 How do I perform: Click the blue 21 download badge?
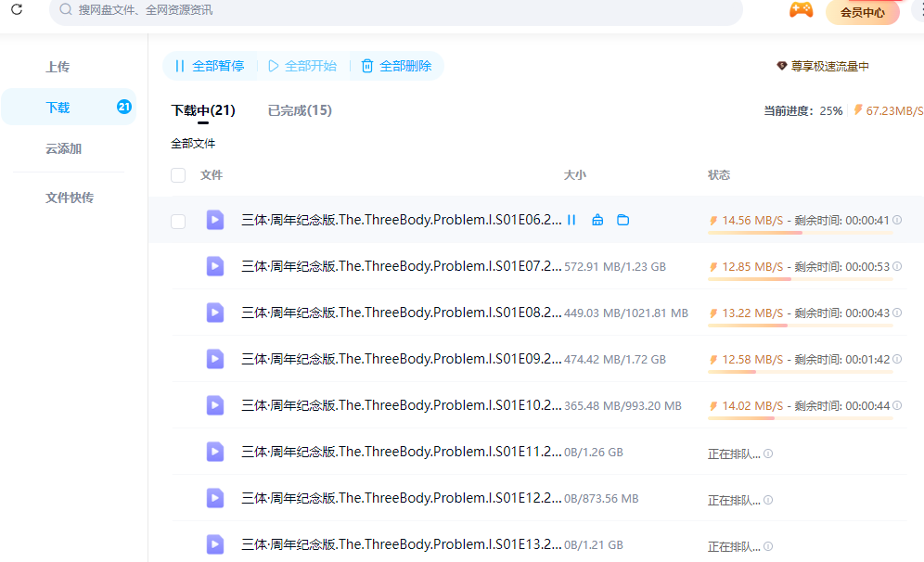[123, 107]
